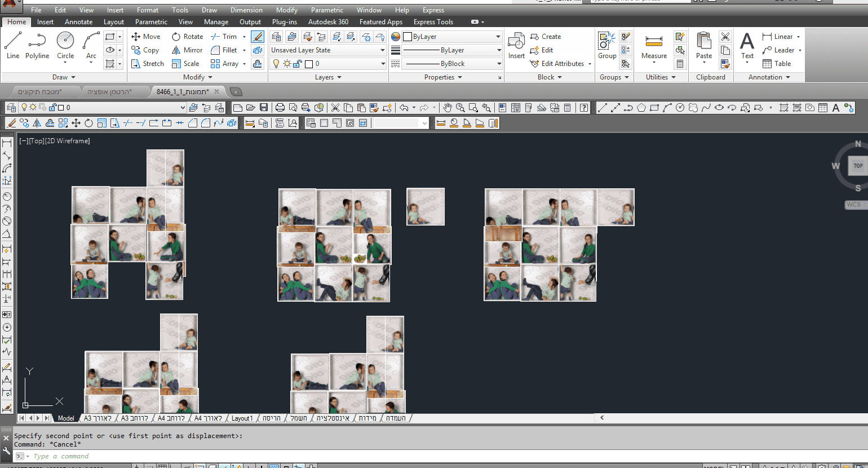Open the Express Tools ribbon tab

point(433,22)
